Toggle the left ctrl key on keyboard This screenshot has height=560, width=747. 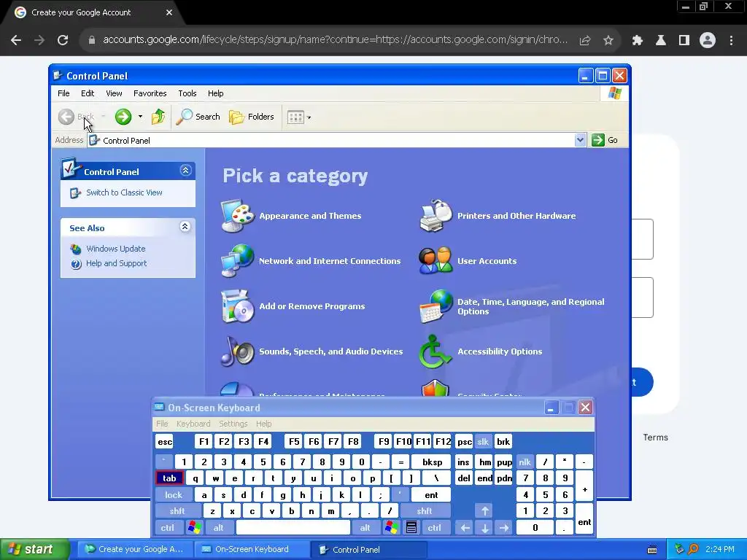167,528
